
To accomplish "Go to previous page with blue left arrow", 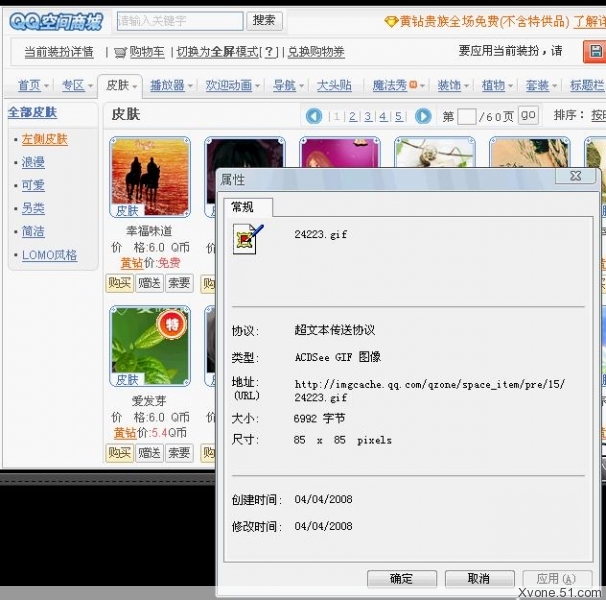I will pos(314,116).
